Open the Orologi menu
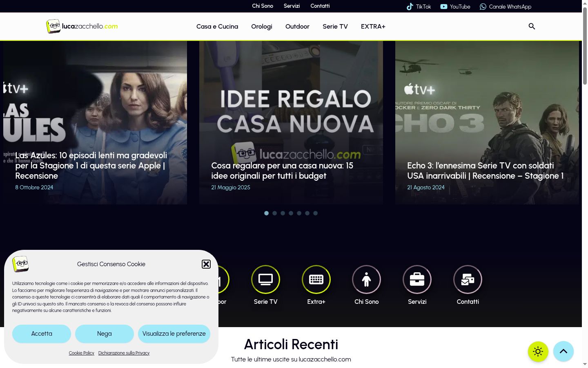 262,27
